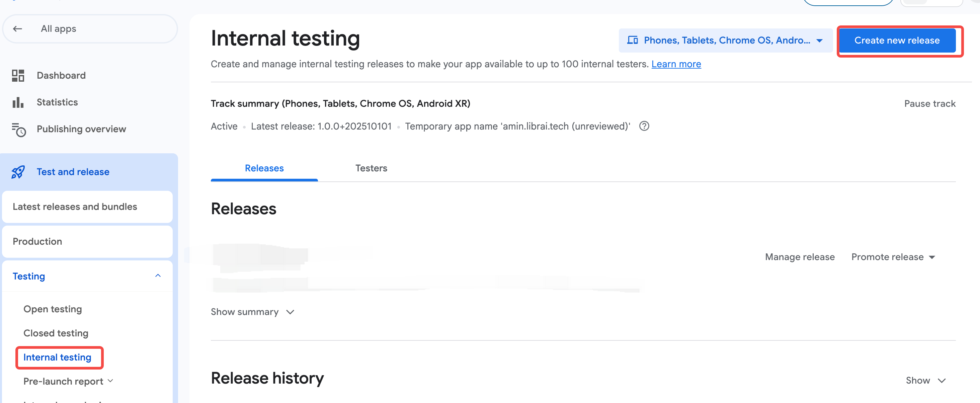Click Manage release
The height and width of the screenshot is (403, 980).
800,257
